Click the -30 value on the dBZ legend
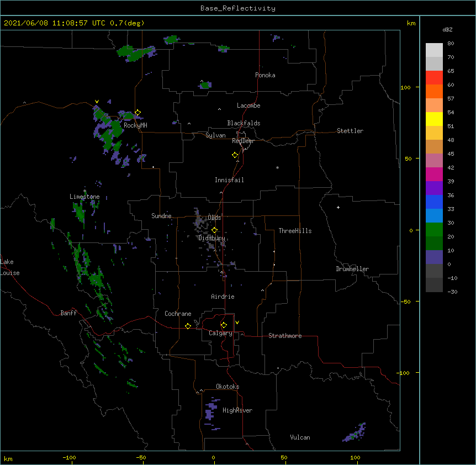 pyautogui.click(x=452, y=292)
